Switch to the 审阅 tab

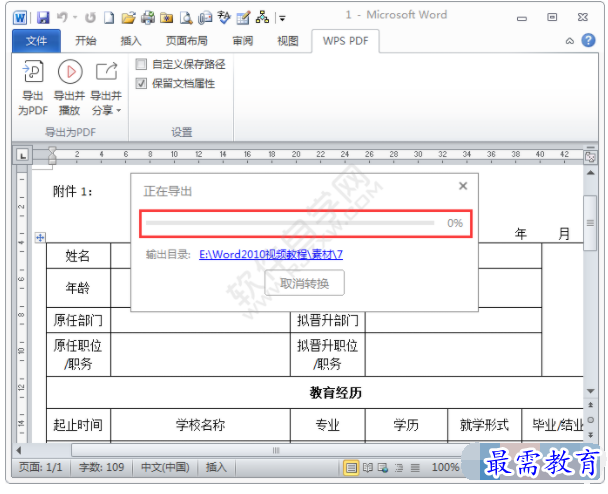(x=243, y=41)
